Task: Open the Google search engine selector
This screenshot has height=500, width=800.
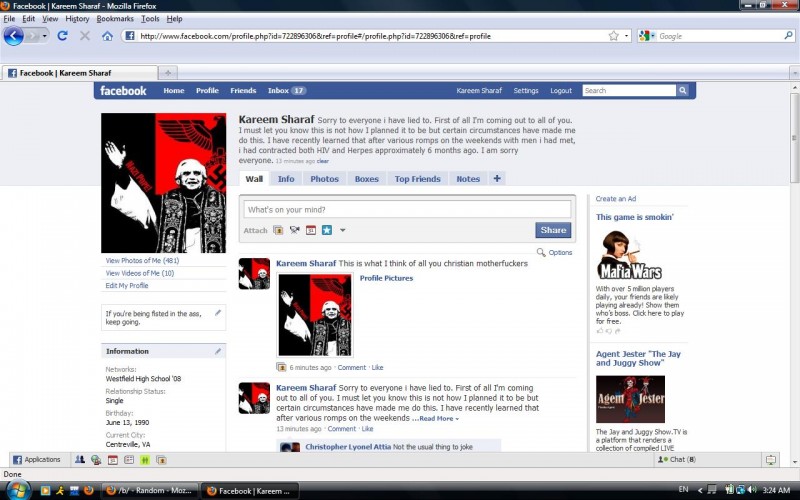Action: [x=647, y=36]
